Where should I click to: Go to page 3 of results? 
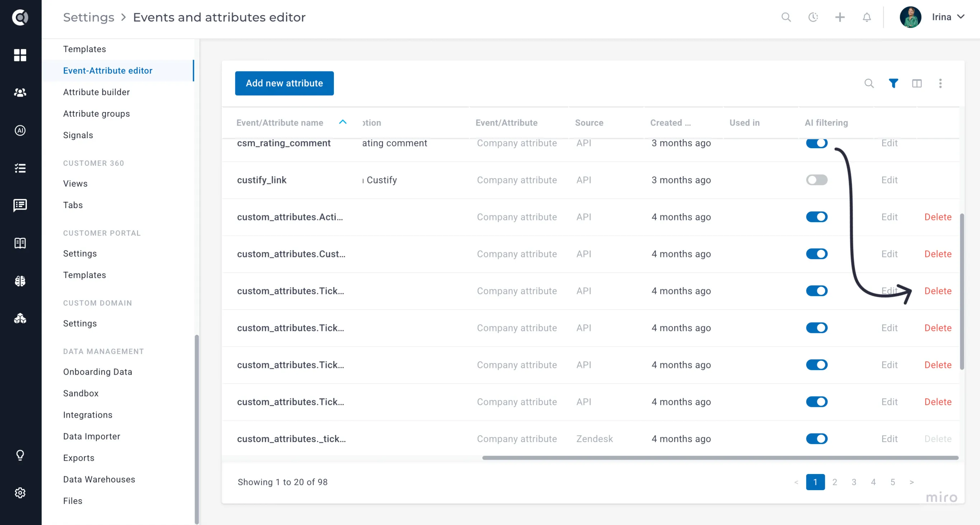tap(854, 482)
